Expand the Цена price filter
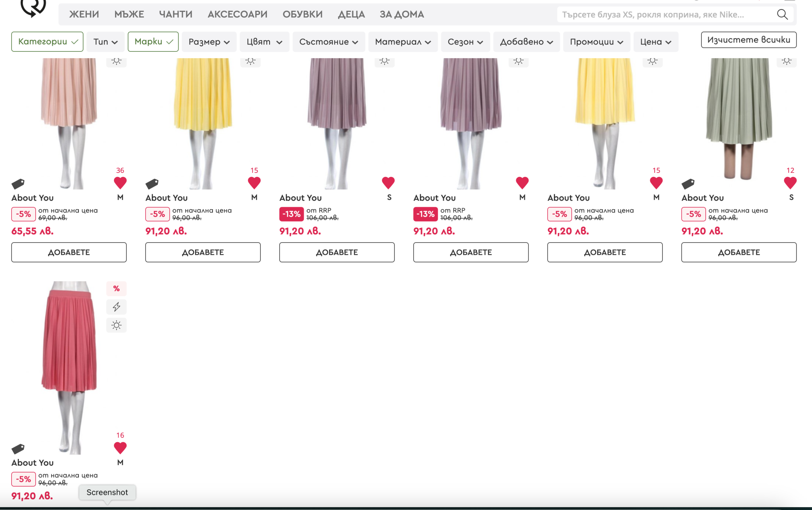Viewport: 812px width, 510px height. pos(655,42)
